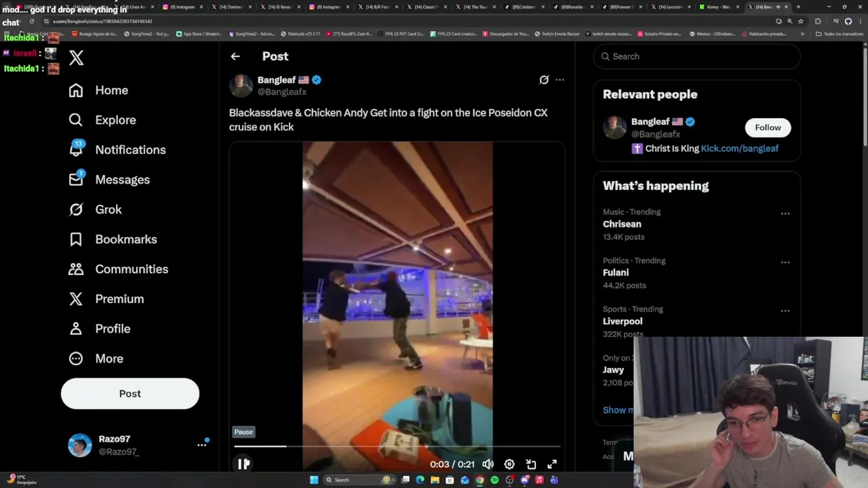
Task: Follow Bangleaf in Relevant people
Action: (768, 127)
